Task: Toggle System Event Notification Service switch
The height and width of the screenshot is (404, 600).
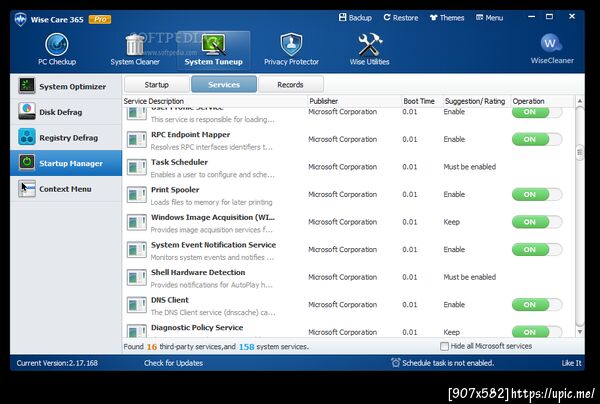Action: [x=537, y=249]
